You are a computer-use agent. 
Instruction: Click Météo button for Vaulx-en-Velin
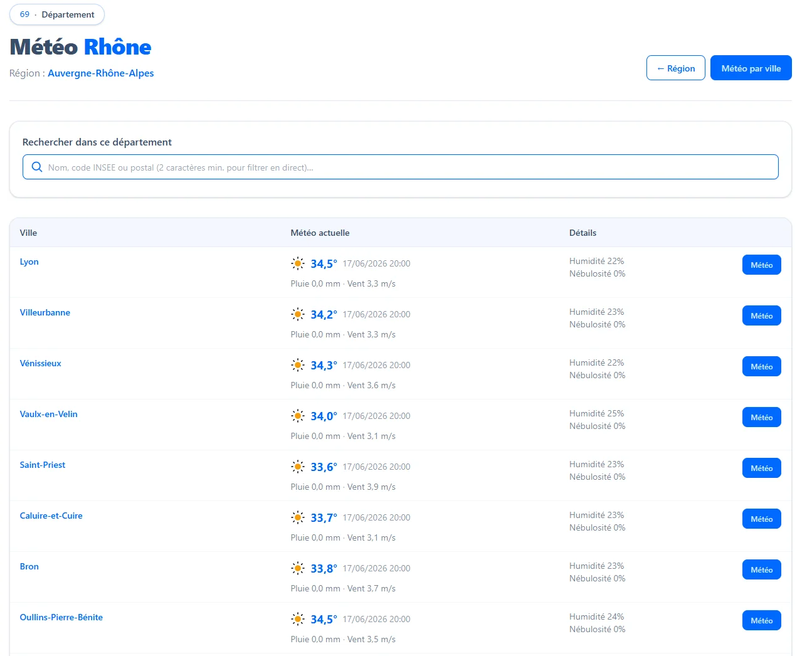click(762, 417)
